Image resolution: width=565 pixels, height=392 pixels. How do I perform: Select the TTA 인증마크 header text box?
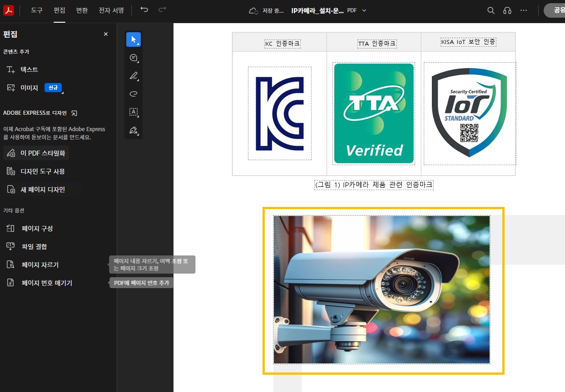pyautogui.click(x=377, y=44)
